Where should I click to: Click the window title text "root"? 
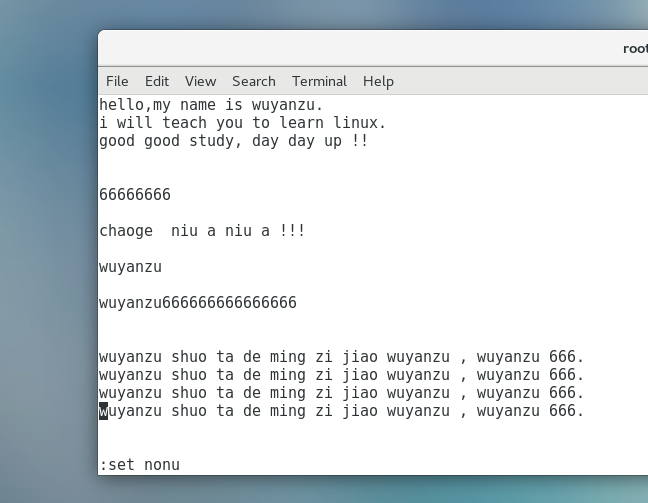pos(634,48)
